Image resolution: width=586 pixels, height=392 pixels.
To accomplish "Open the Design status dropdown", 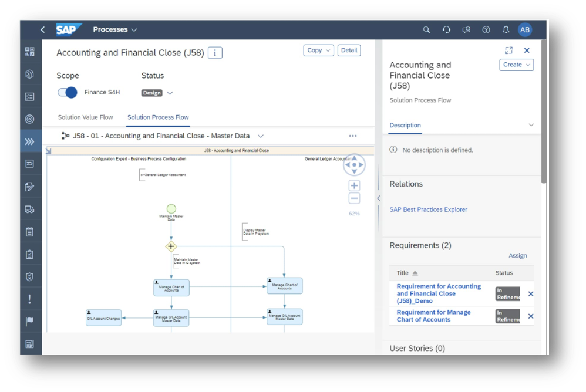I will point(170,93).
